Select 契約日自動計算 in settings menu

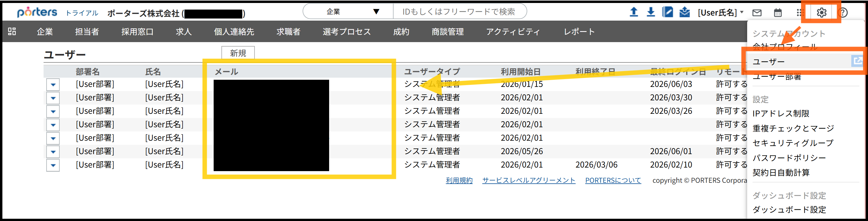point(781,172)
